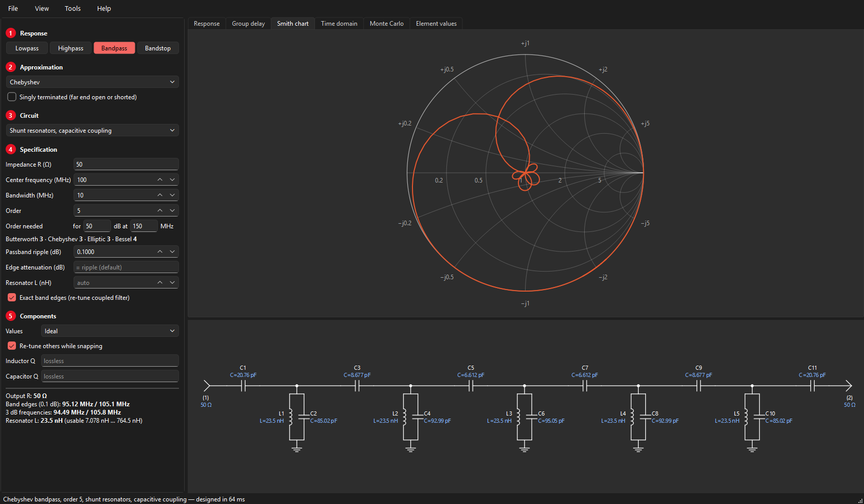Screen dimensions: 864x504
Task: Disable Exact band edges checkbox
Action: [x=12, y=297]
